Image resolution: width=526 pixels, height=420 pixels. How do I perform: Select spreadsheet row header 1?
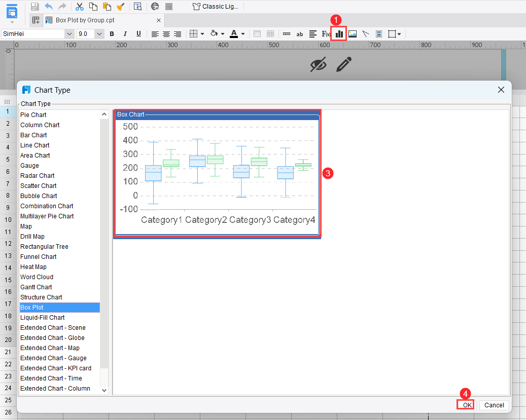point(8,111)
